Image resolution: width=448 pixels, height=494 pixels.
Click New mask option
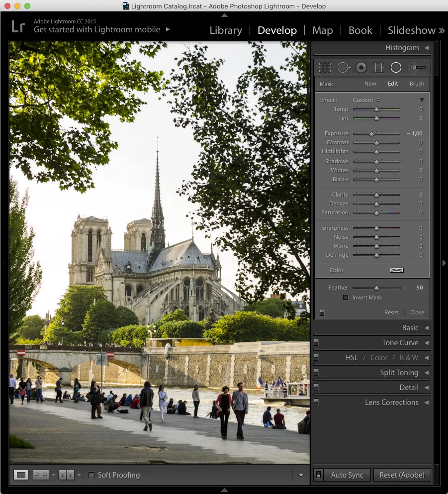[370, 84]
